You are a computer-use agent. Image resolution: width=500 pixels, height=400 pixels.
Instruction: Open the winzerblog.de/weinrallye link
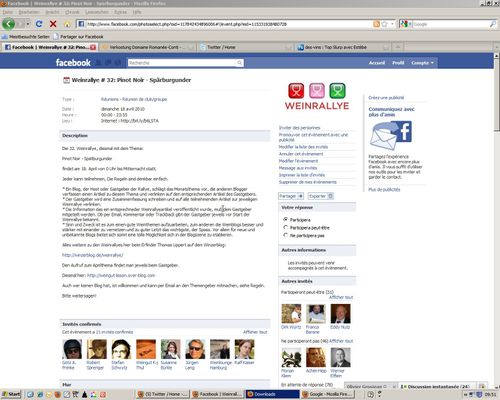click(93, 255)
